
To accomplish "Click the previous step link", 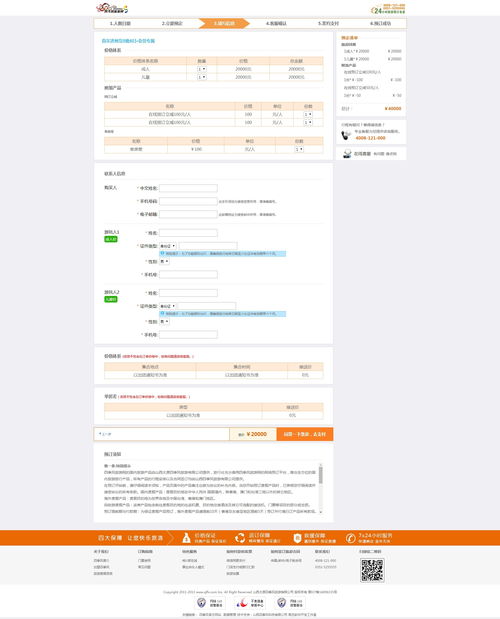I will click(105, 434).
